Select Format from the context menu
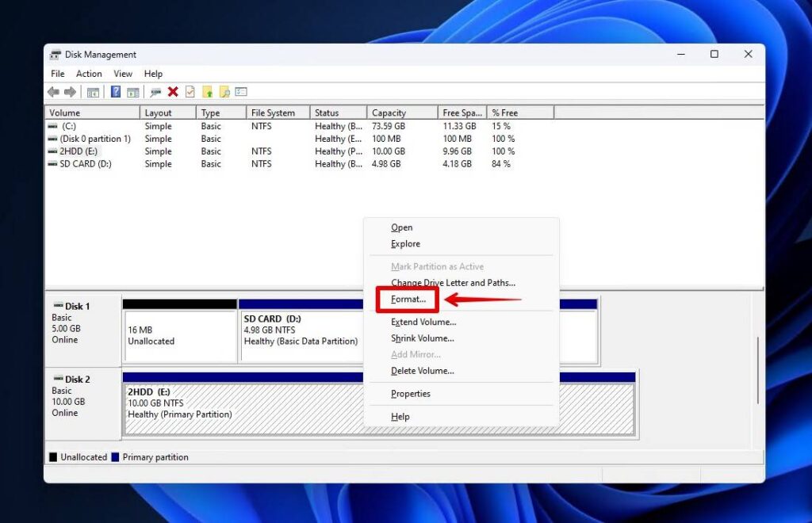The height and width of the screenshot is (523, 812). pyautogui.click(x=407, y=300)
